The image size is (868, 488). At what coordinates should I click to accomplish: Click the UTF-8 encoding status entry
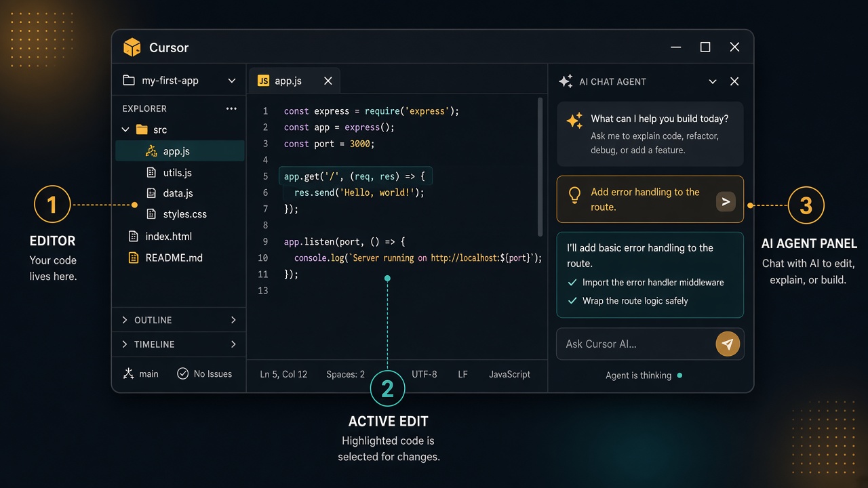point(425,374)
